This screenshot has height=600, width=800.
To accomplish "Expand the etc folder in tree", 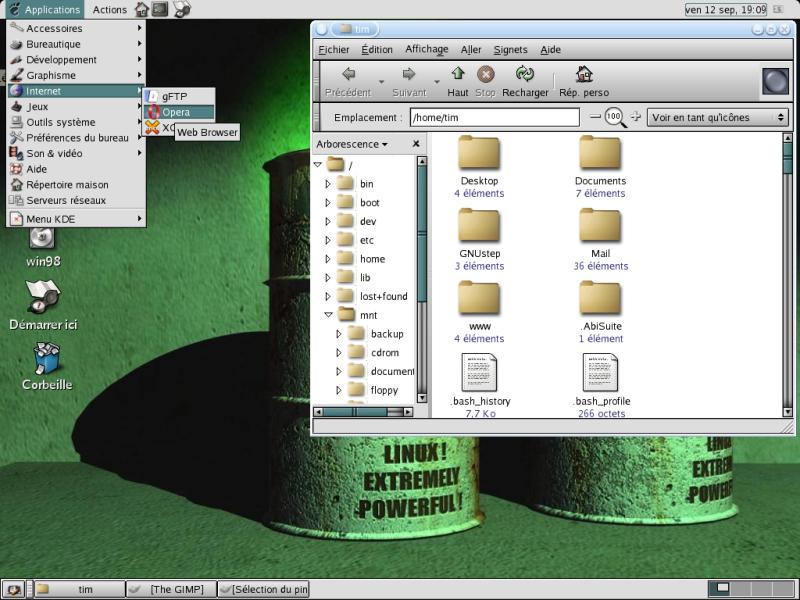I will (x=328, y=240).
